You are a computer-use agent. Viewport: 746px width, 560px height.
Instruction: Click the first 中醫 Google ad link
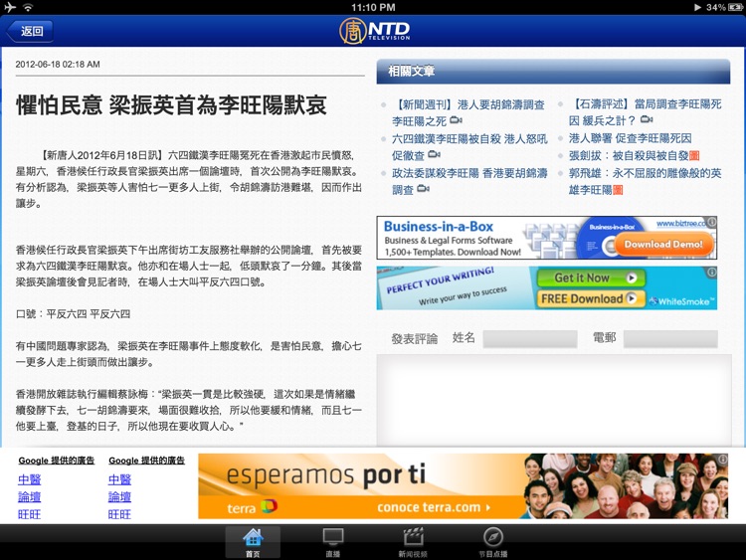click(30, 479)
